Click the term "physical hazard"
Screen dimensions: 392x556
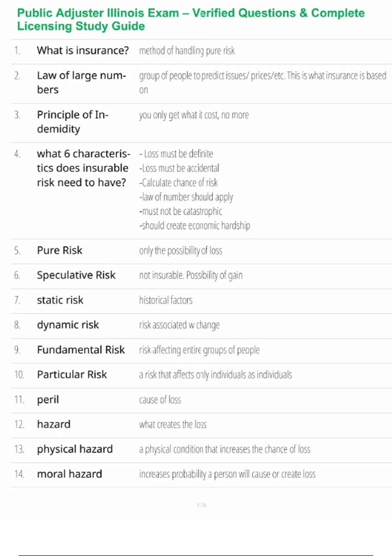(75, 449)
